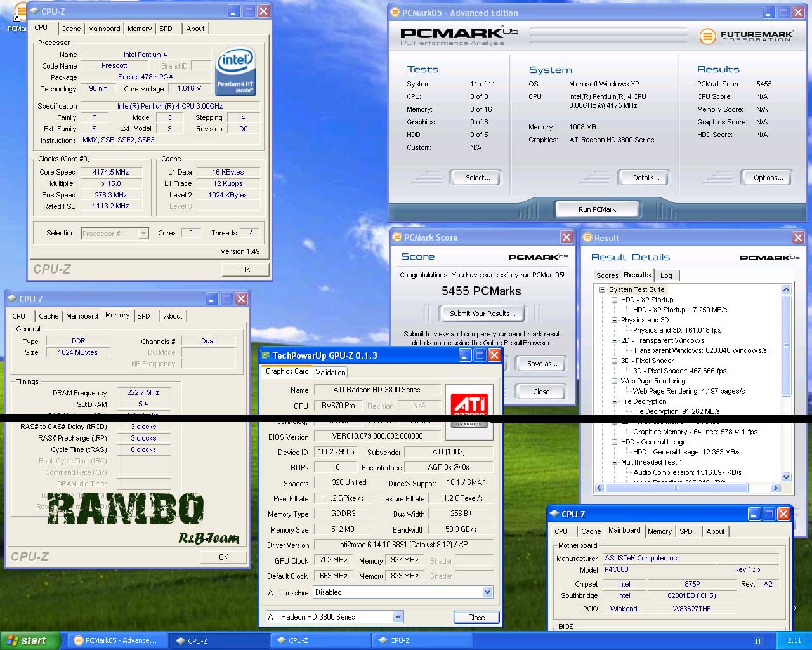Open SPD tab in CPU-Z Processor window
Screen dimensions: 812x650
(166, 29)
